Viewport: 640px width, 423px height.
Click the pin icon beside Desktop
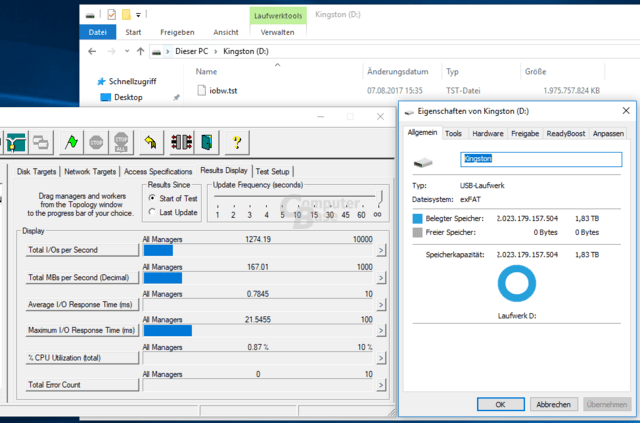click(x=176, y=98)
